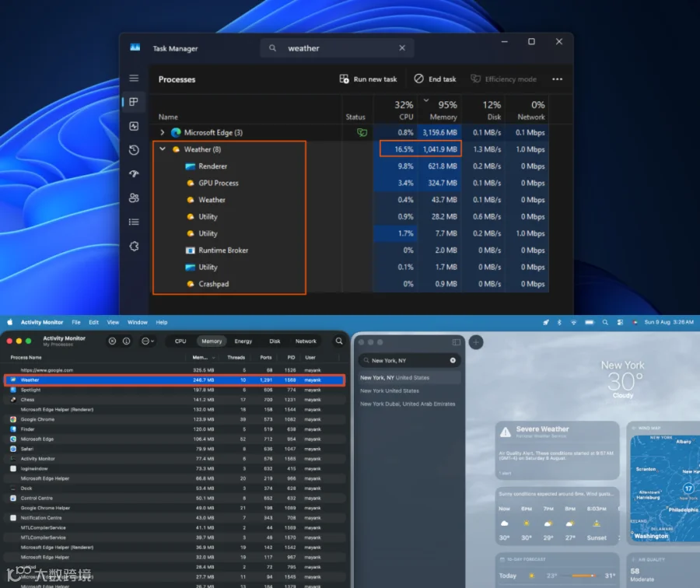Clear the New York, NY search field
This screenshot has height=588, width=700.
pyautogui.click(x=453, y=360)
